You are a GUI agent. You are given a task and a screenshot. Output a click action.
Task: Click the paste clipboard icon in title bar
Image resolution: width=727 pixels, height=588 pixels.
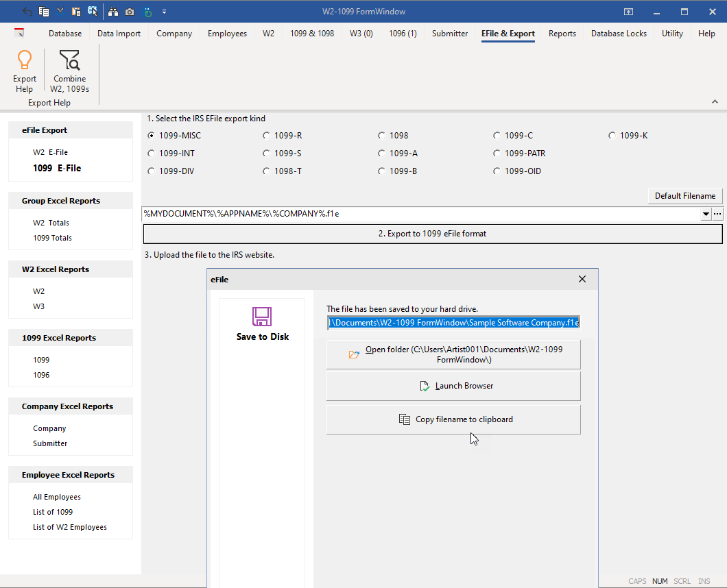coord(76,12)
